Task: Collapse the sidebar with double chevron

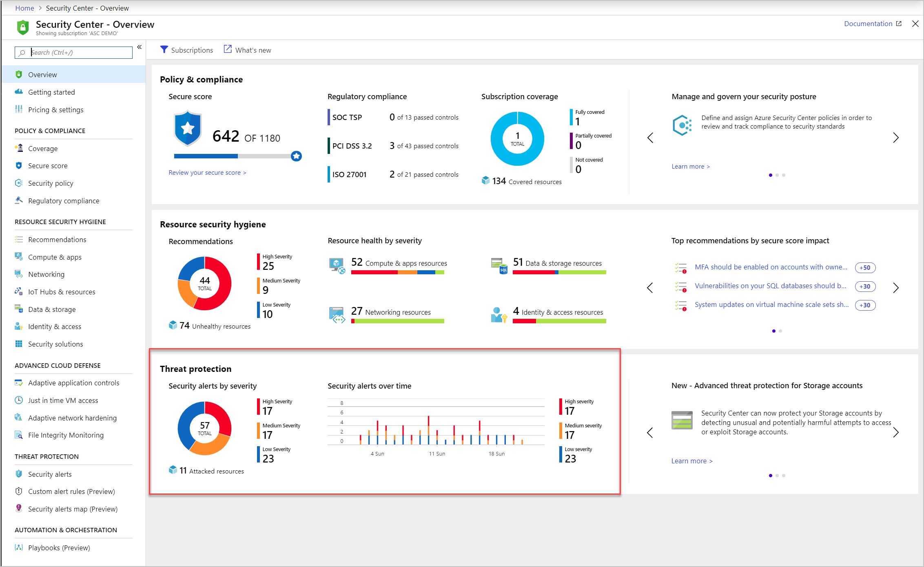Action: tap(140, 47)
